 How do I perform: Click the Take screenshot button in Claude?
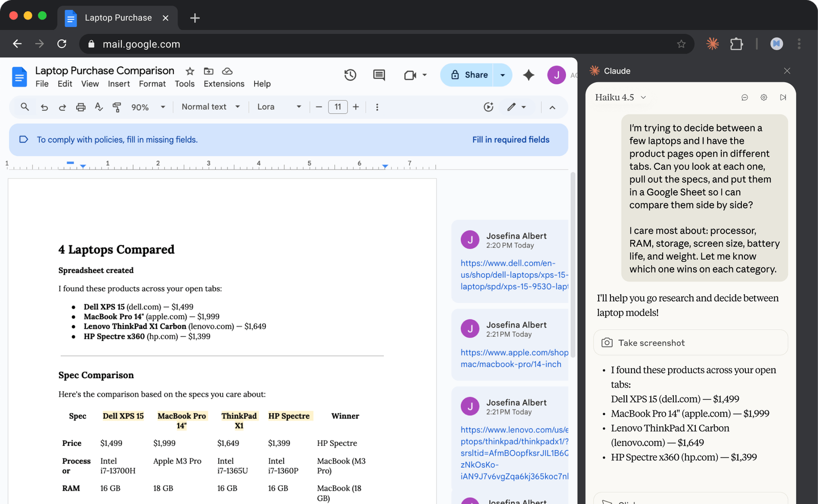coord(691,342)
